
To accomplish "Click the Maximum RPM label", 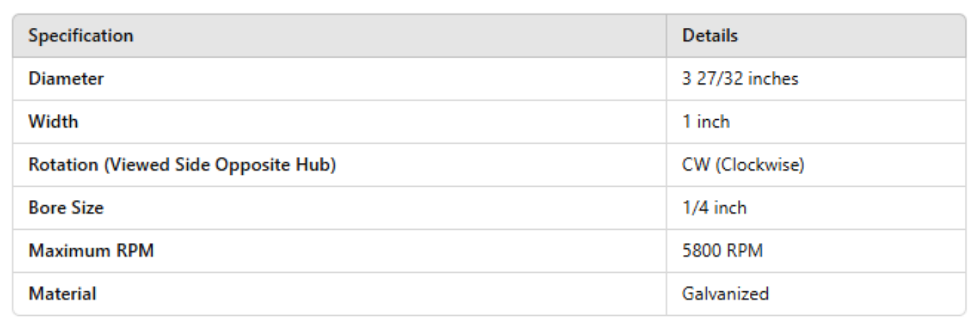I will [x=91, y=251].
